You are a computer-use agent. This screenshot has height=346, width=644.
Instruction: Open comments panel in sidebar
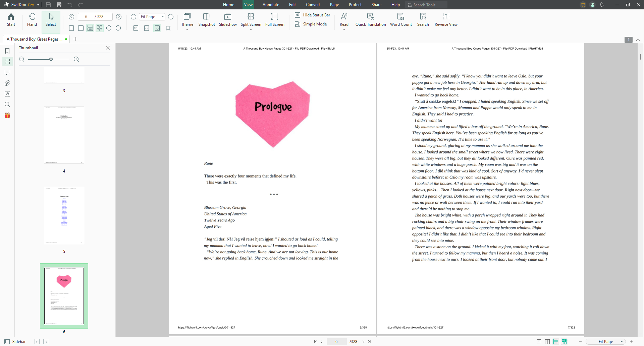7,72
